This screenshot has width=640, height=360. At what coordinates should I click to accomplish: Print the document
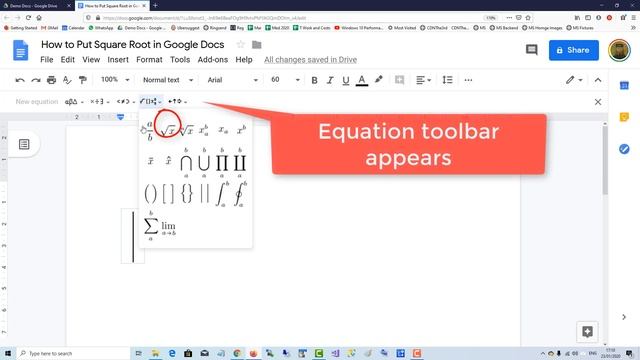(x=51, y=80)
